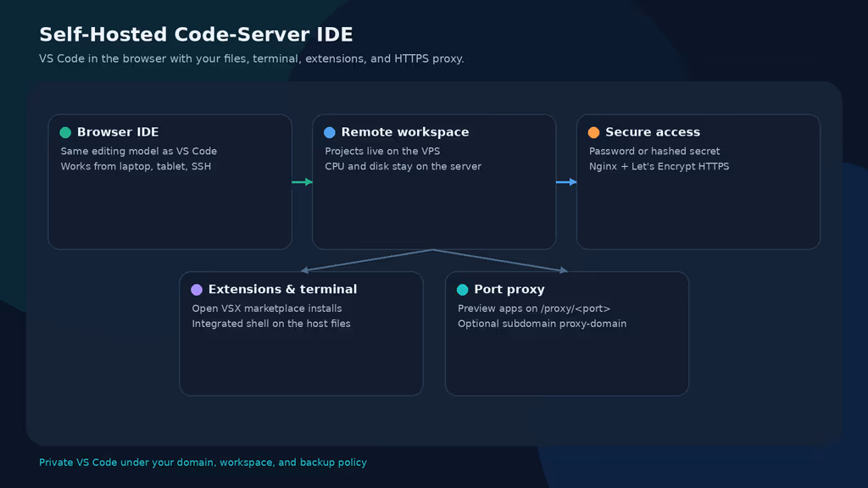Select the Browser IDE card heading

coord(118,132)
